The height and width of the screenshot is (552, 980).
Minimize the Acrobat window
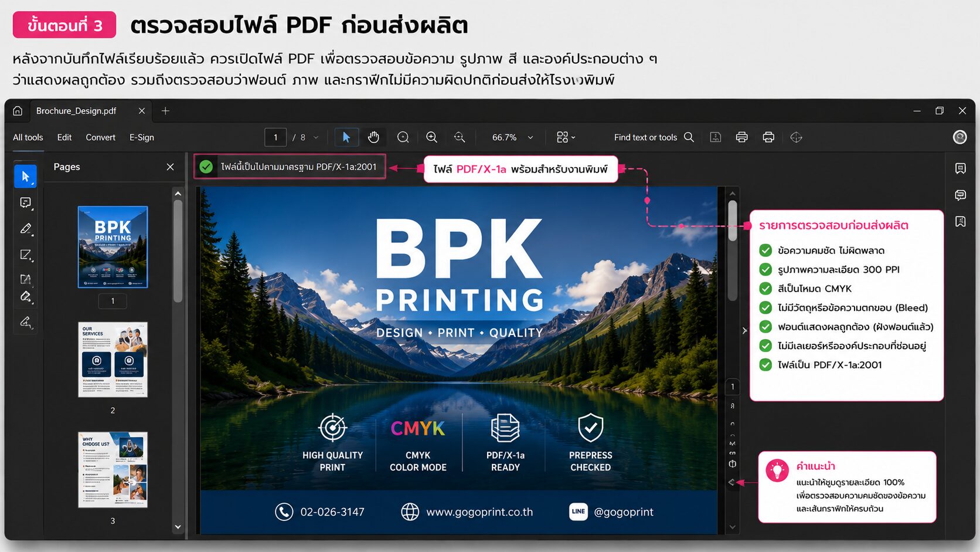917,111
